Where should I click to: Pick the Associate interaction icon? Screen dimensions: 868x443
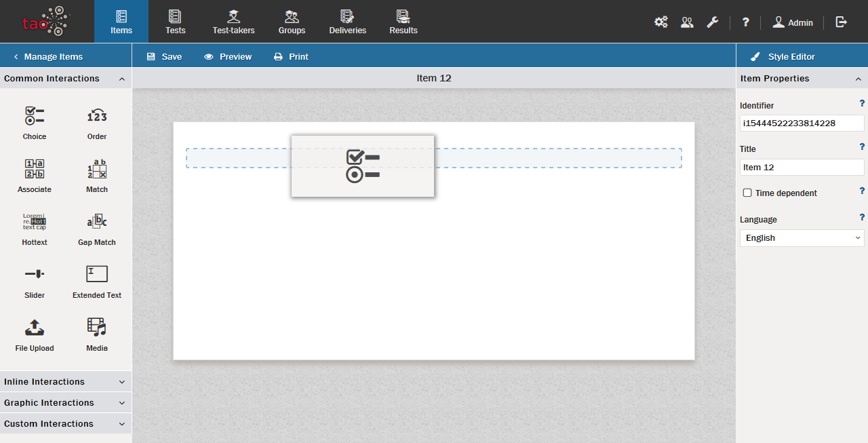pos(35,169)
